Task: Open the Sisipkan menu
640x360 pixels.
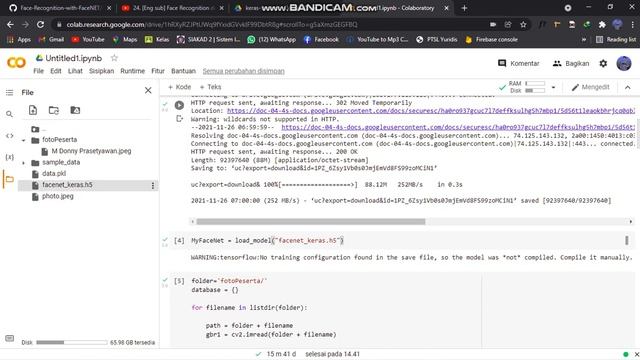Action: (102, 71)
